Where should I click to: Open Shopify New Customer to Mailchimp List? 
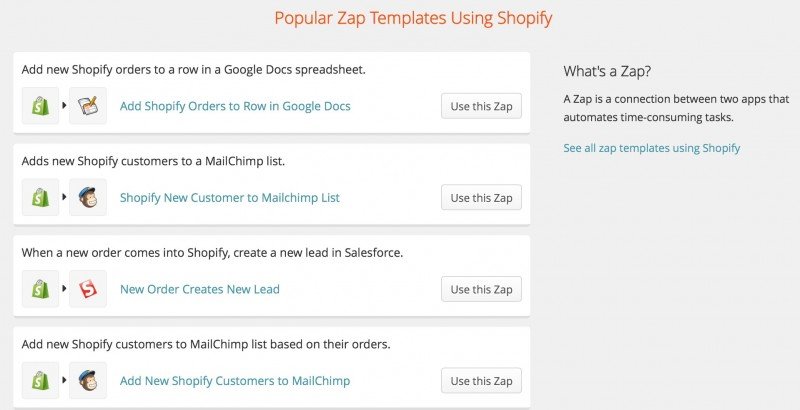(230, 198)
